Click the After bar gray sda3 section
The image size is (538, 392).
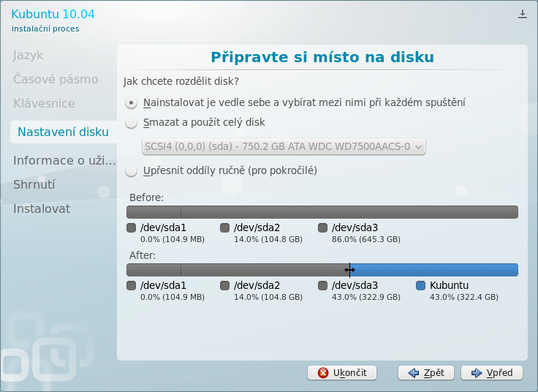pyautogui.click(x=265, y=270)
